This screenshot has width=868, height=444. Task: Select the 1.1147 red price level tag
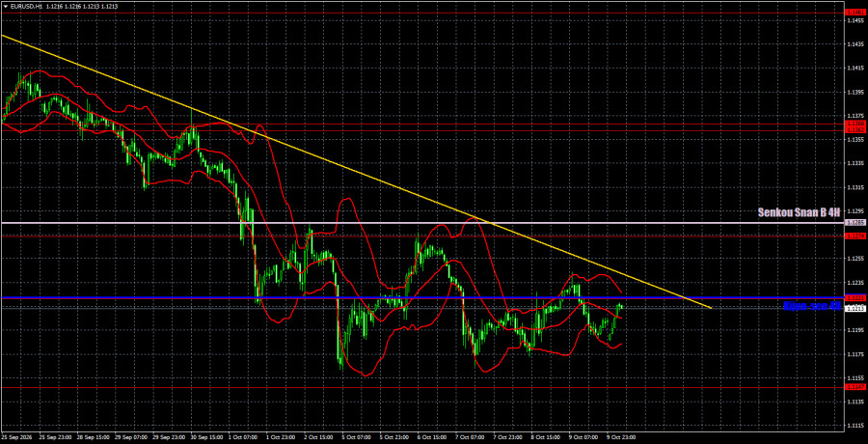coord(852,387)
